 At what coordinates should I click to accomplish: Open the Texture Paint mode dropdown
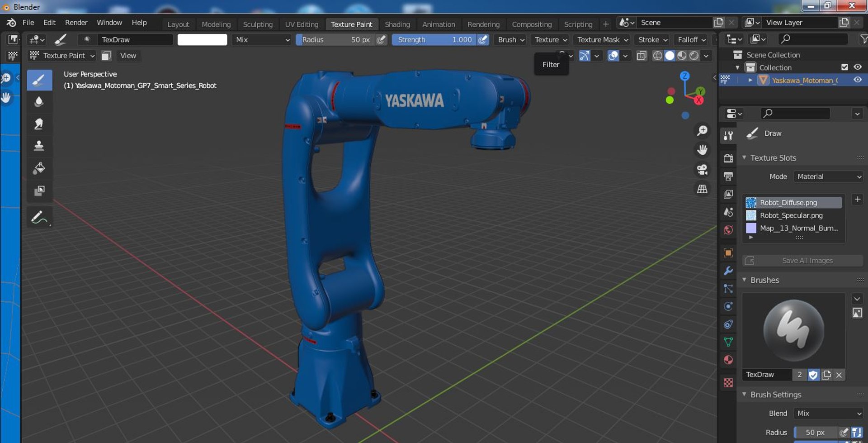62,56
